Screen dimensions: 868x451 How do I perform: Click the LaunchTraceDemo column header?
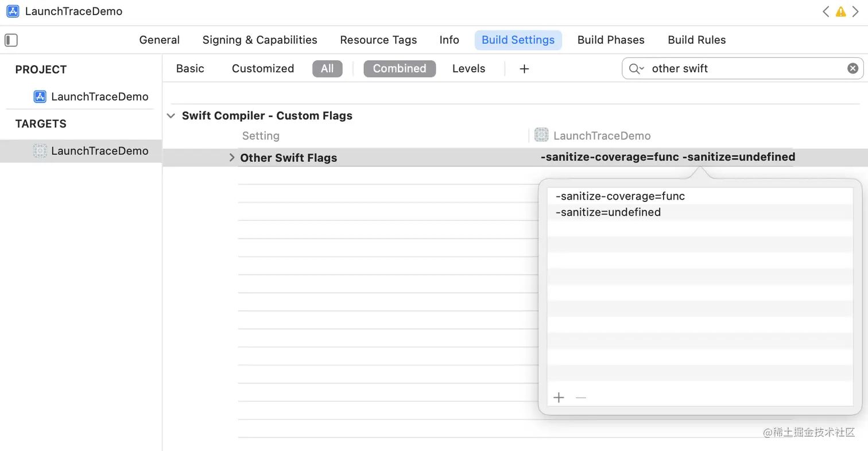[x=602, y=136]
